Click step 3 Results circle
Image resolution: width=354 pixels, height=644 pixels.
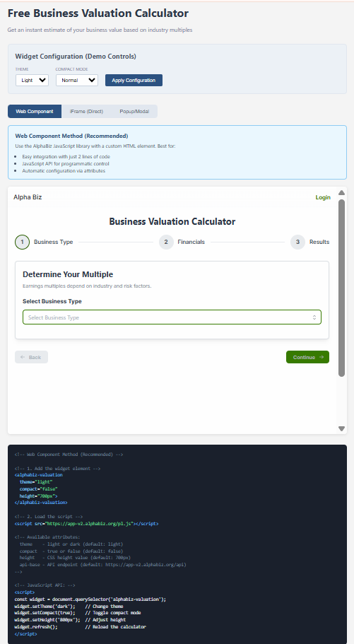click(x=297, y=242)
